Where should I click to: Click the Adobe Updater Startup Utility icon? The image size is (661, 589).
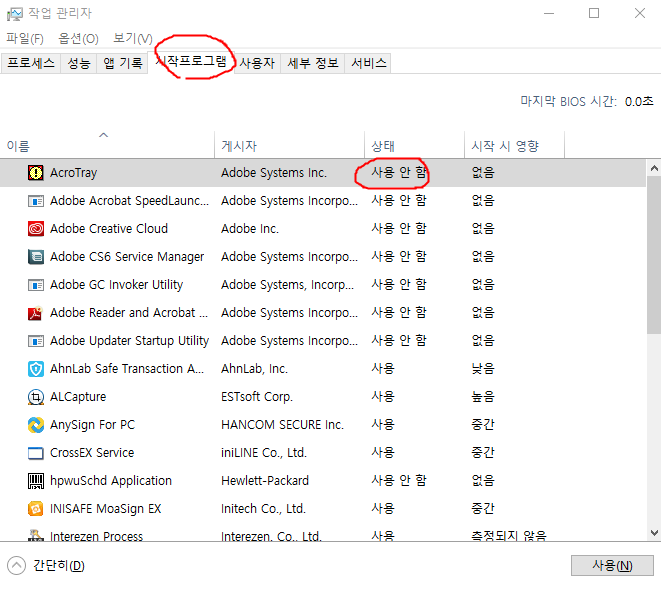pos(36,341)
